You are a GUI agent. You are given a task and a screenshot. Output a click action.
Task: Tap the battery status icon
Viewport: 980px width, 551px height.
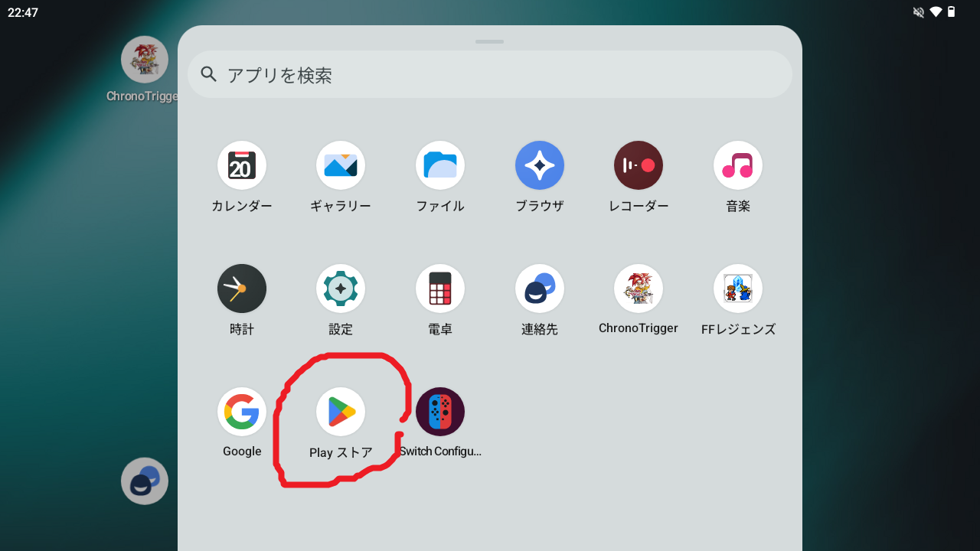coord(952,11)
